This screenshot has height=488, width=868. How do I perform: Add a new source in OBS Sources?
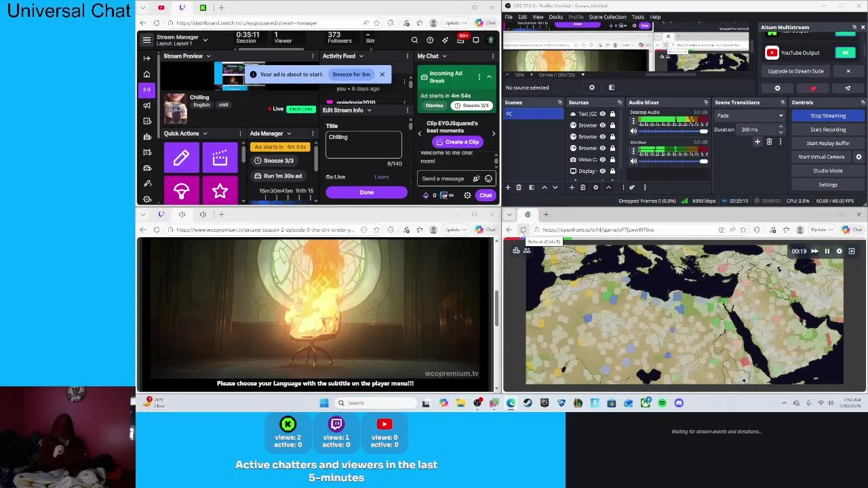pos(572,187)
